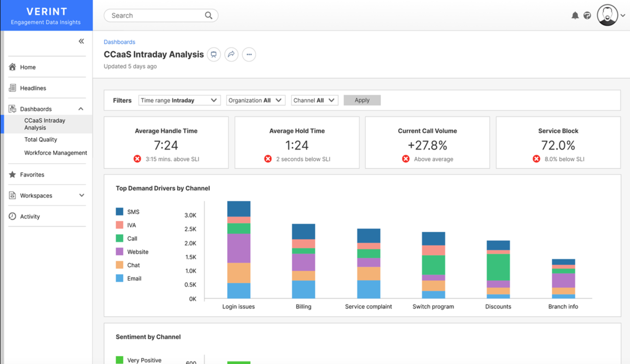The height and width of the screenshot is (364, 630).
Task: Collapse the Dashboards section chevron
Action: [x=81, y=109]
